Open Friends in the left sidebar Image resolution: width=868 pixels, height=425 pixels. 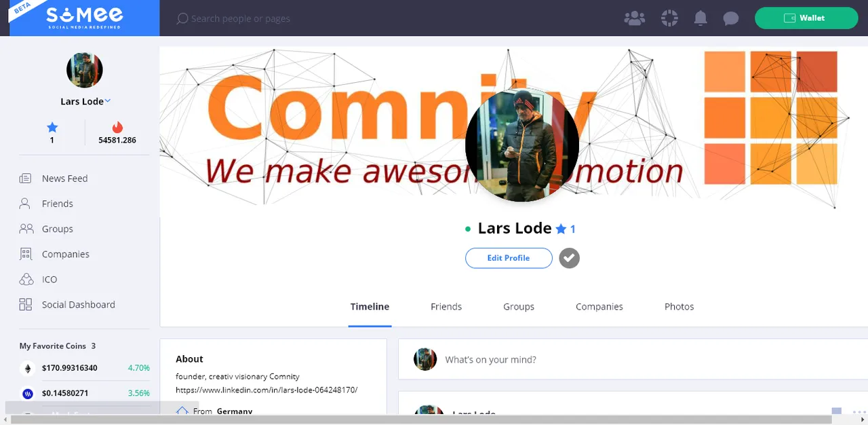[x=58, y=204]
